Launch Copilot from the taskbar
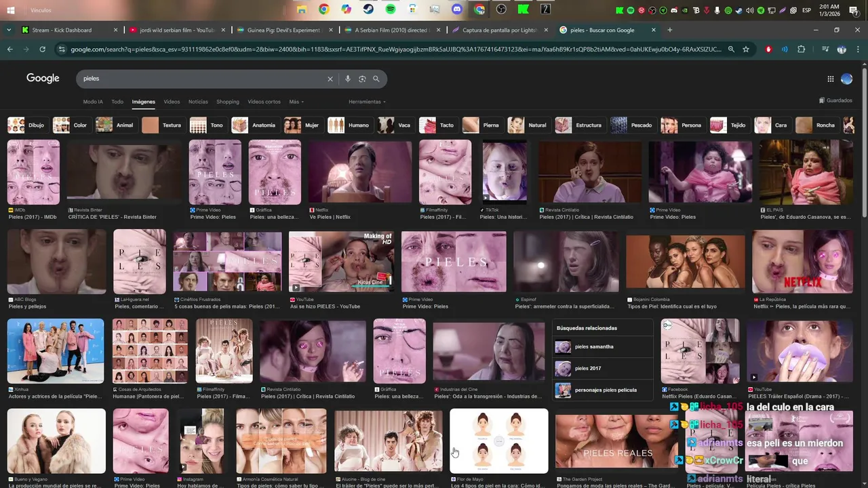 tap(347, 9)
